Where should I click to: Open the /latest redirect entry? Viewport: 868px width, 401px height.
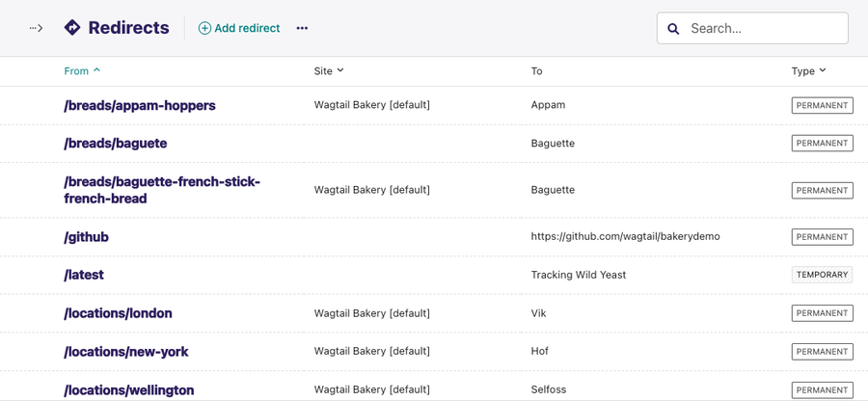pyautogui.click(x=84, y=275)
